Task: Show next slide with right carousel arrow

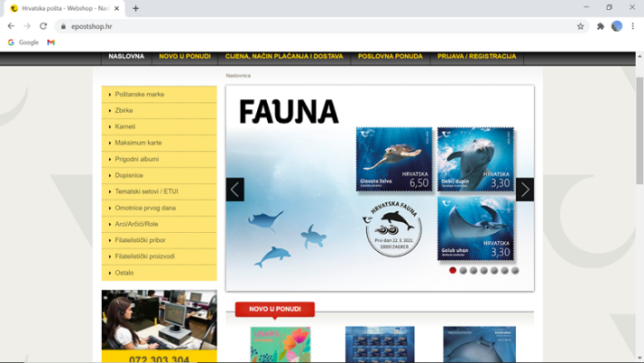Action: coord(525,190)
